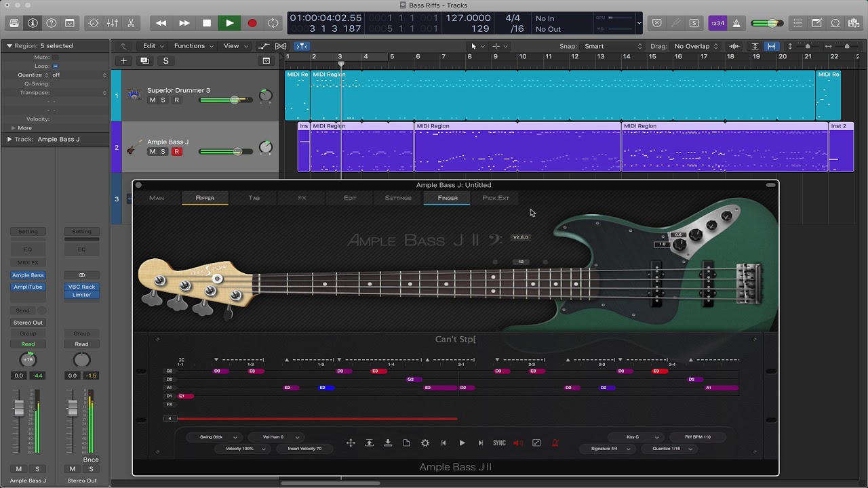868x488 pixels.
Task: Open the Settings tab in Ample Bass
Action: (x=398, y=198)
